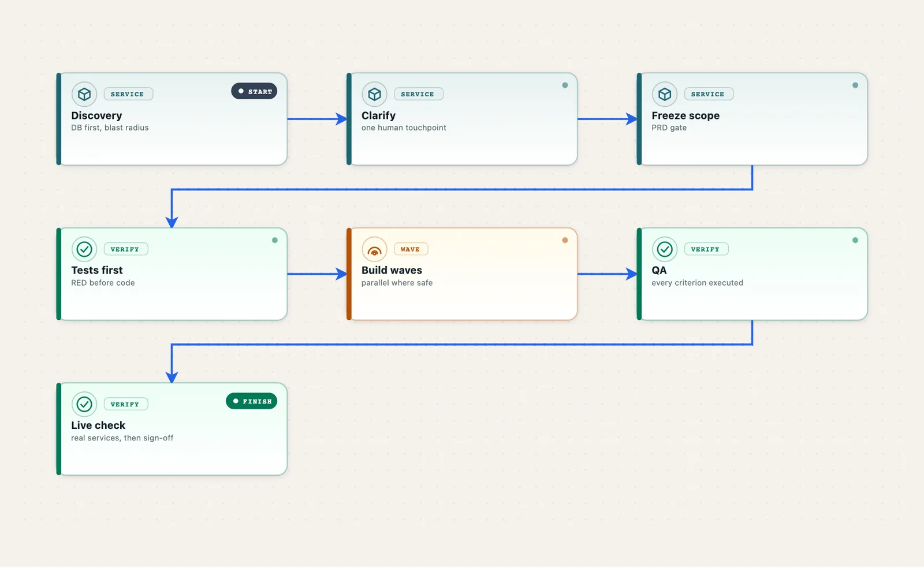Click 'real services, then sign-off' subtitle
924x568 pixels.
pyautogui.click(x=122, y=438)
